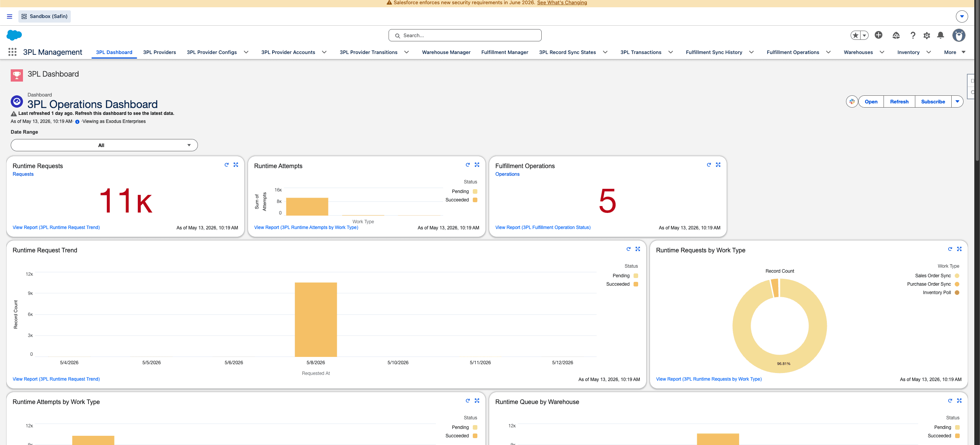
Task: Expand 3PL Provider Configs tab chevron
Action: coord(246,52)
